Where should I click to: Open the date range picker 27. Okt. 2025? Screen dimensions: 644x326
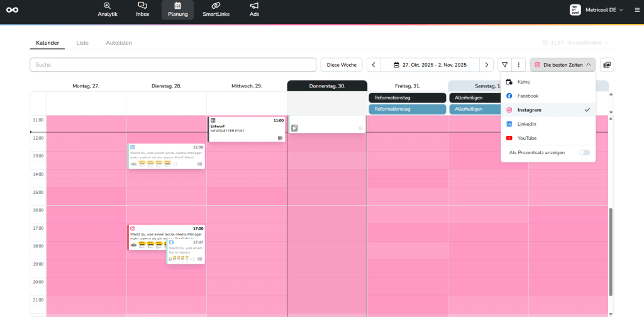[430, 65]
